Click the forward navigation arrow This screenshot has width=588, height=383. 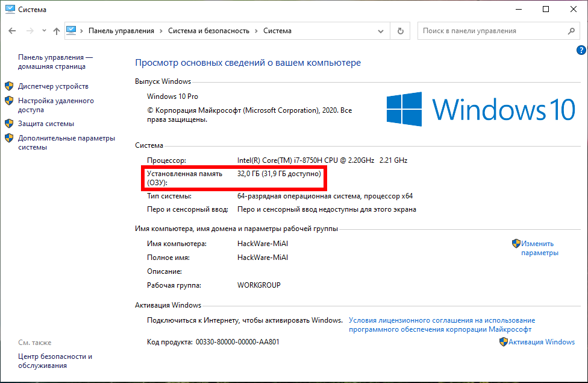30,31
